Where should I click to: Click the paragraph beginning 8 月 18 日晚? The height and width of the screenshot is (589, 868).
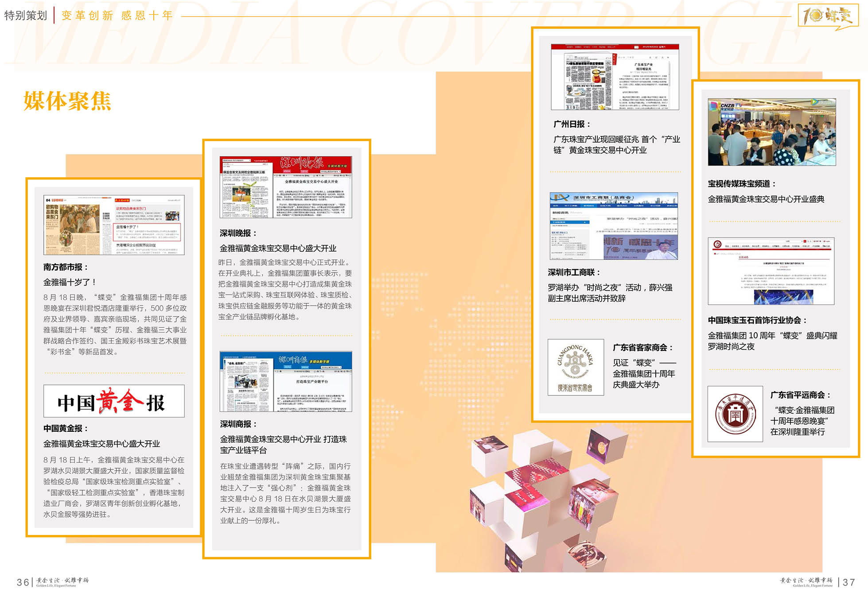point(115,324)
